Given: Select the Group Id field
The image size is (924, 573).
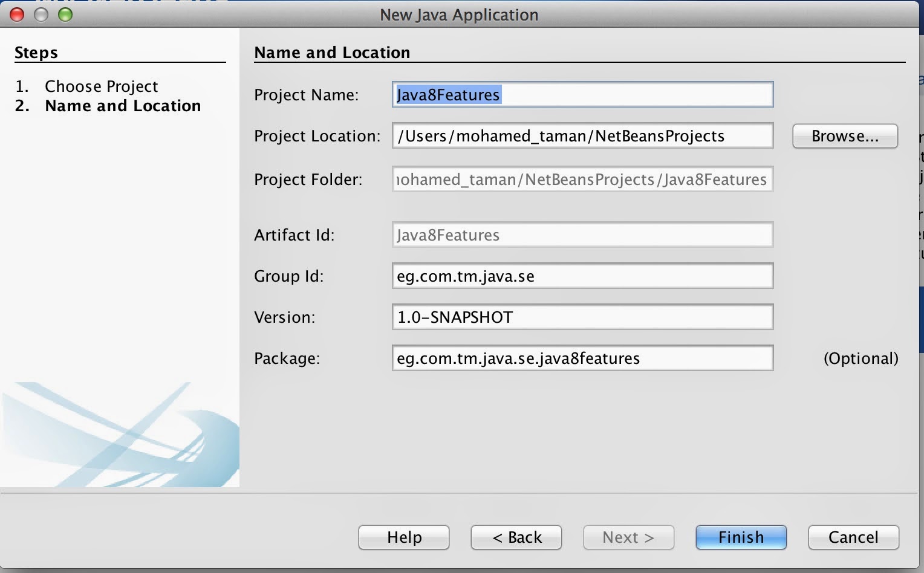Looking at the screenshot, I should (x=582, y=276).
